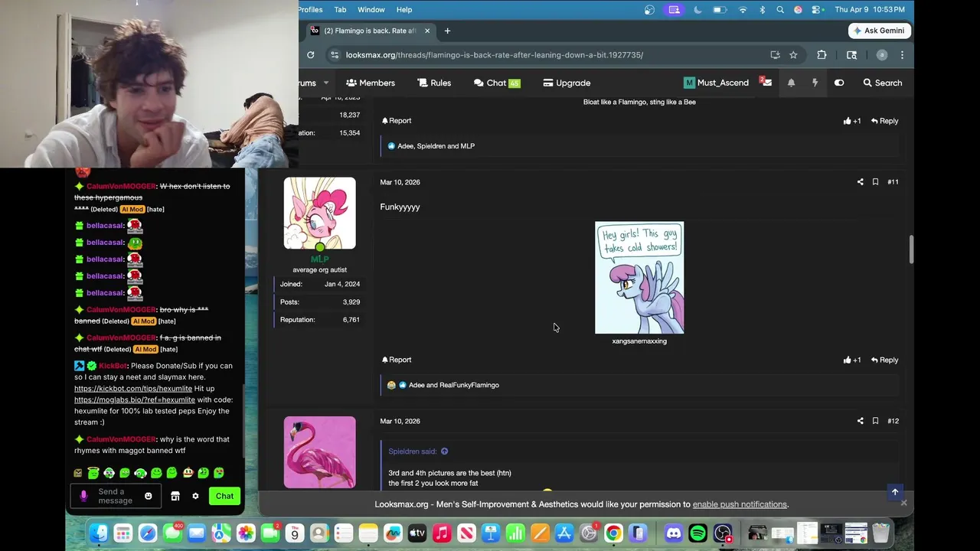Image resolution: width=980 pixels, height=551 pixels.
Task: Open the Members nav item
Action: click(x=371, y=83)
